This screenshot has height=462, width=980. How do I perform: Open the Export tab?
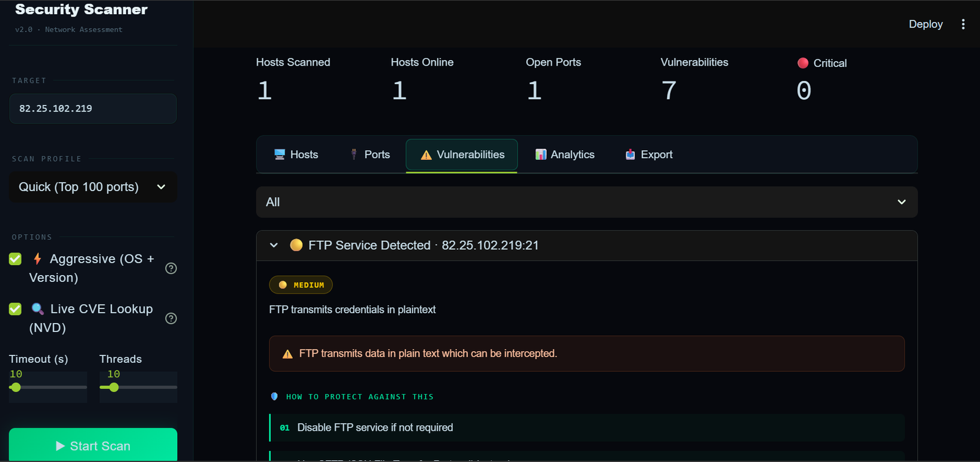pyautogui.click(x=649, y=154)
